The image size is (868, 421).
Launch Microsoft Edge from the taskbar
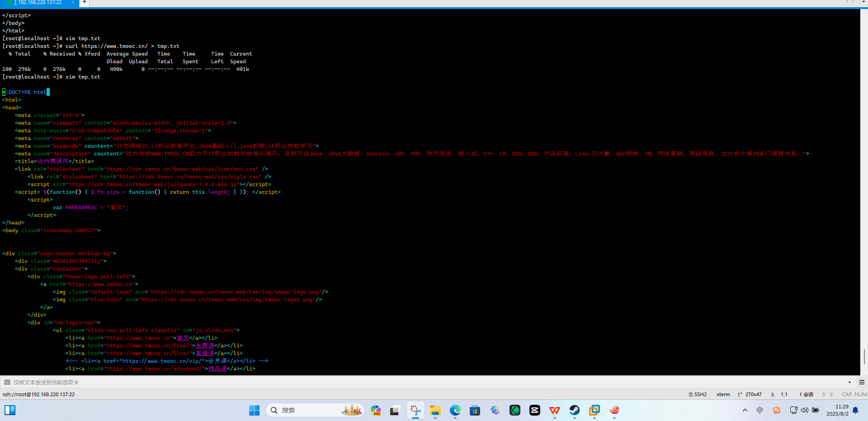click(455, 410)
